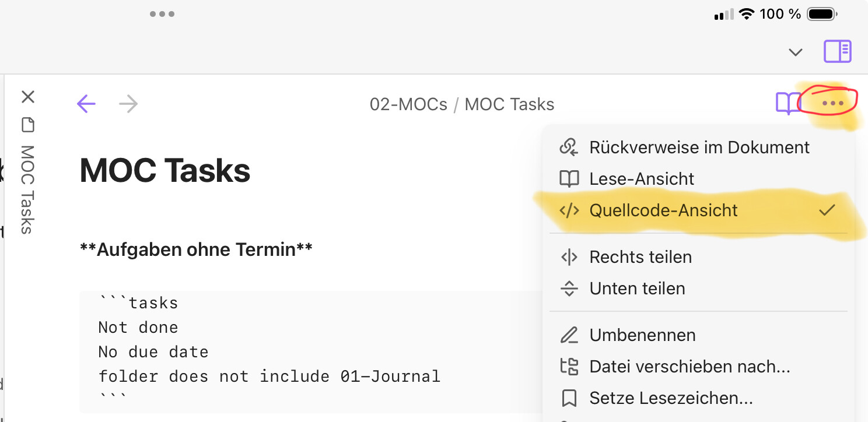Go back with the purple left arrow
Screen dimensions: 868x422
pos(86,104)
